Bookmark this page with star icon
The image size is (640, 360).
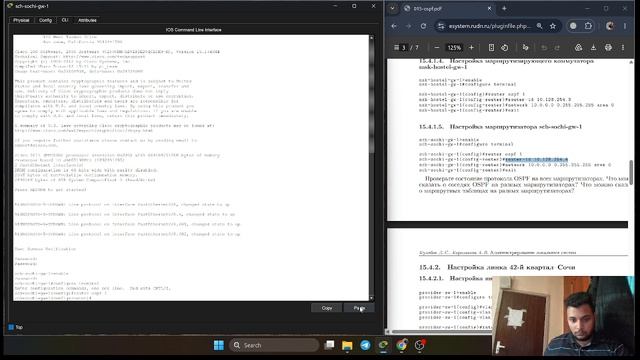click(x=553, y=26)
